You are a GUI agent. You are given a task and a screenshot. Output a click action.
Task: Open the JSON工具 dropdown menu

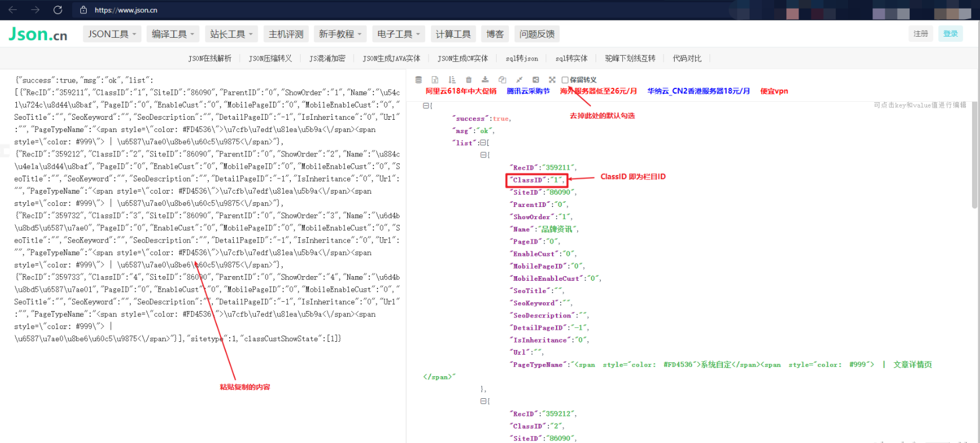pos(112,34)
